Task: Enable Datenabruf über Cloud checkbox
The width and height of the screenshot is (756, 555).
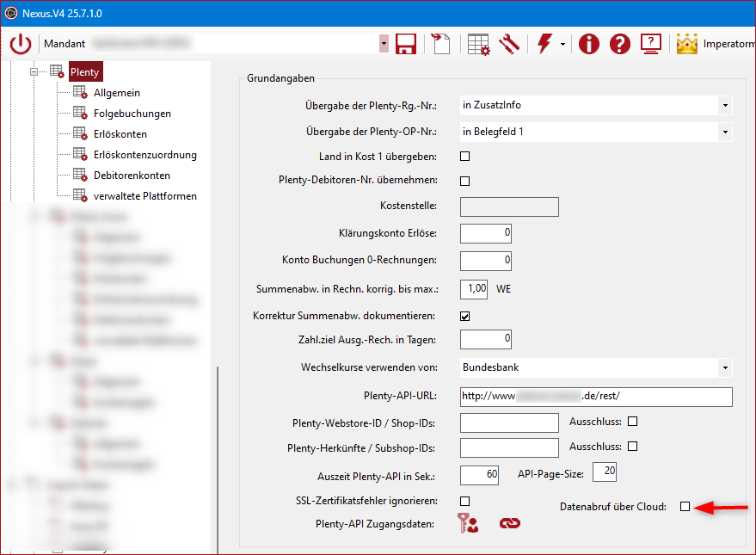Action: click(x=685, y=506)
